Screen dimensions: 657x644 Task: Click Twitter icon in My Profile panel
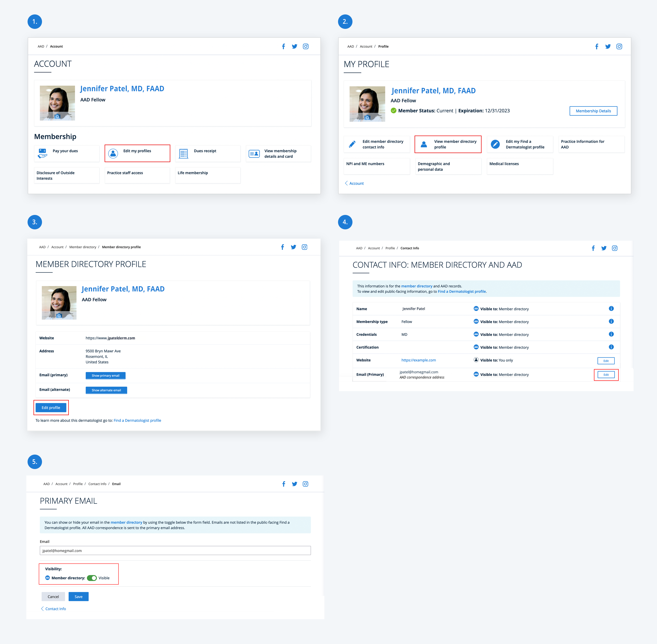(x=608, y=46)
